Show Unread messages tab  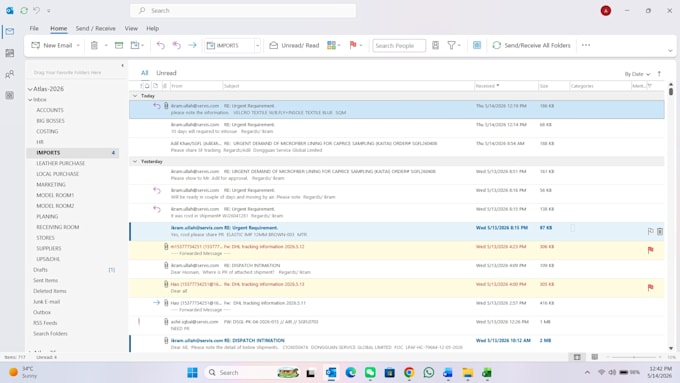pyautogui.click(x=166, y=73)
